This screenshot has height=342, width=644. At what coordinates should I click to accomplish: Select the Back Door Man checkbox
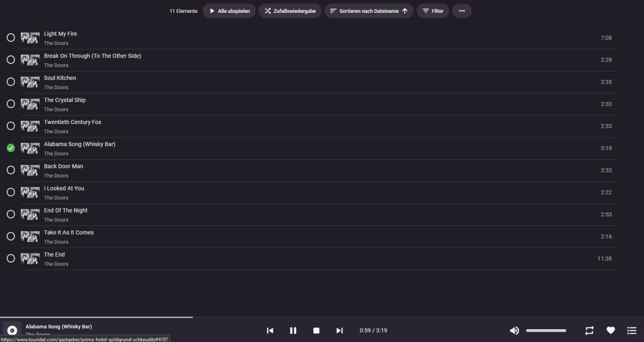click(11, 170)
